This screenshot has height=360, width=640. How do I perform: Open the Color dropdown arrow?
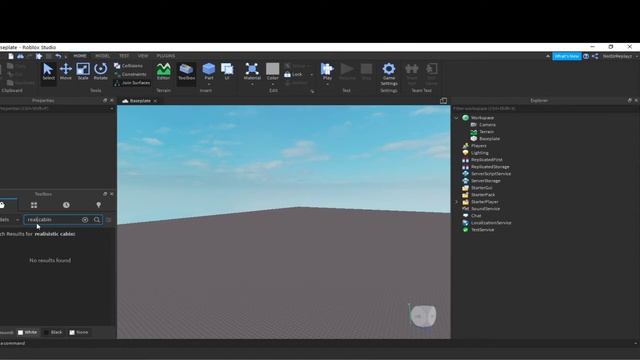(x=273, y=84)
